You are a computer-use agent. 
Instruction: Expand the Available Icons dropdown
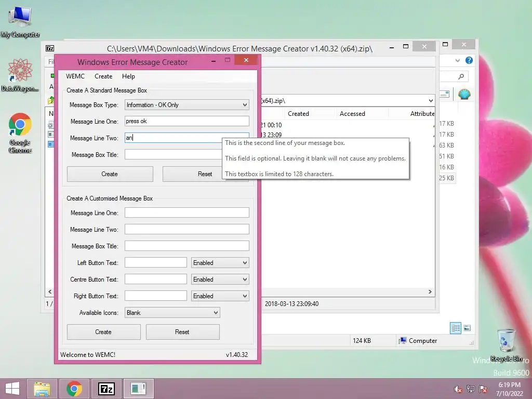tap(172, 312)
